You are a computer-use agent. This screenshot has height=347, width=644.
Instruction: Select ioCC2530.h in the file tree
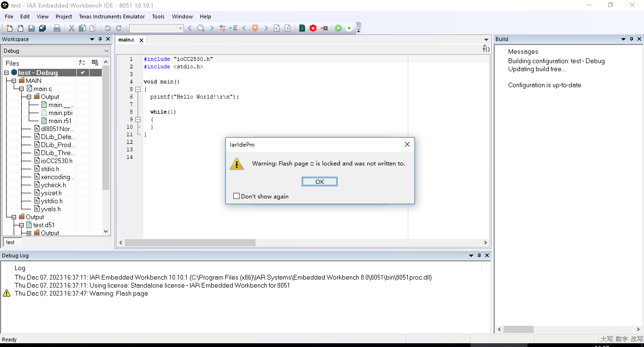point(57,161)
